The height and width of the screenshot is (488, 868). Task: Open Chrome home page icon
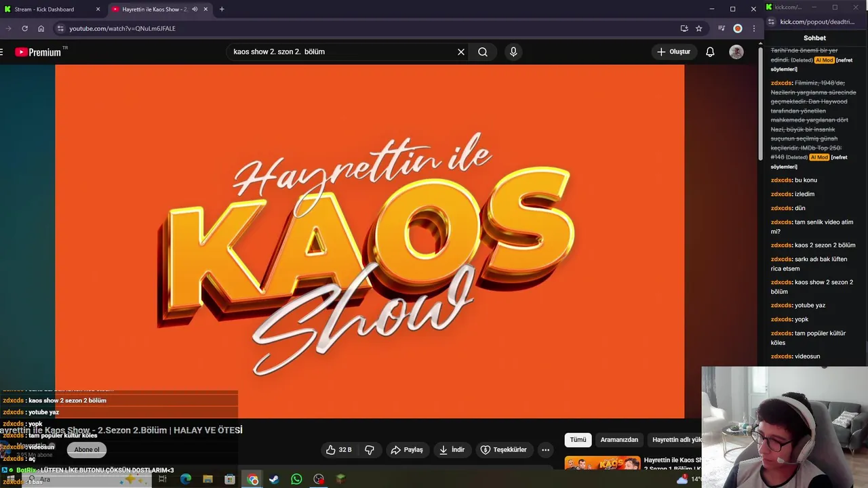pos(41,28)
